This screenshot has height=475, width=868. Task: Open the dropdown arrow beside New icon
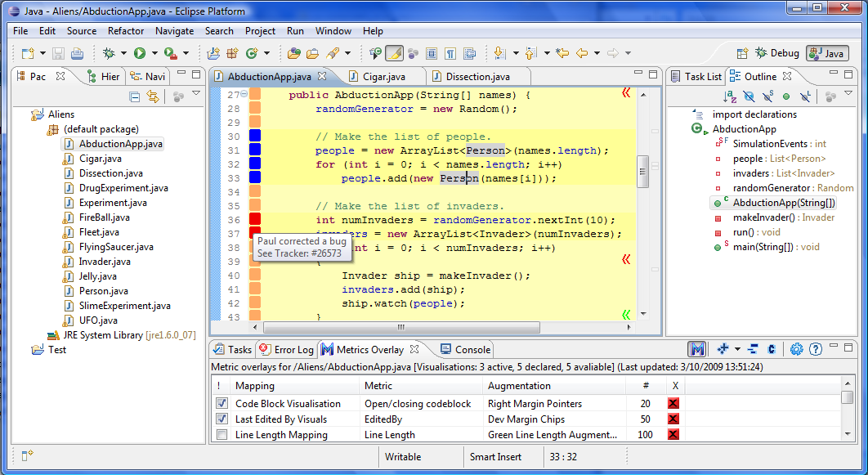[42, 53]
